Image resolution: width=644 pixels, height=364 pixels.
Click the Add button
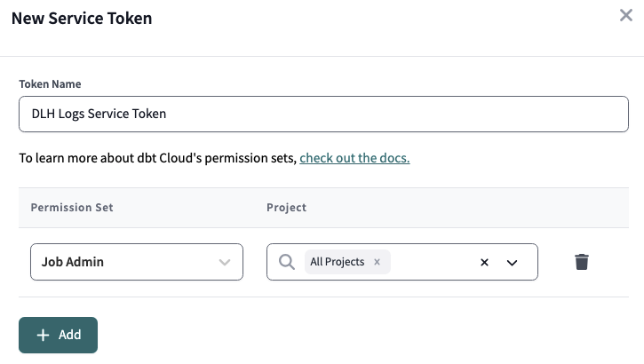pos(58,335)
